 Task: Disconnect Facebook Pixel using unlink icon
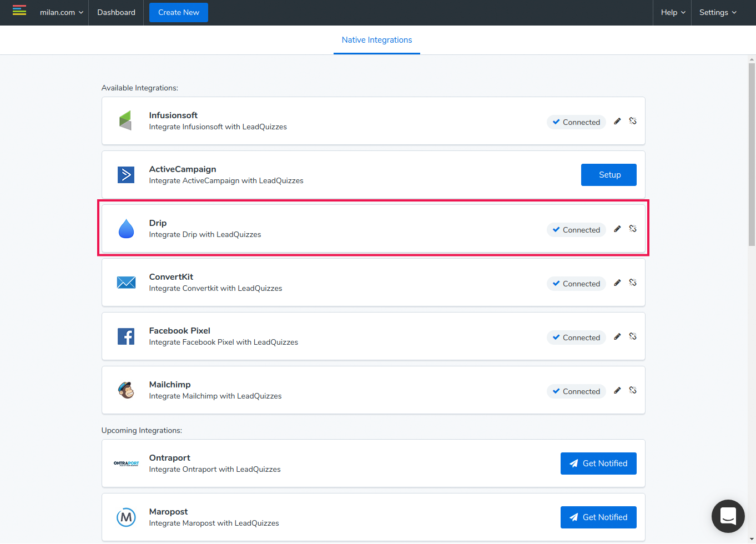633,336
